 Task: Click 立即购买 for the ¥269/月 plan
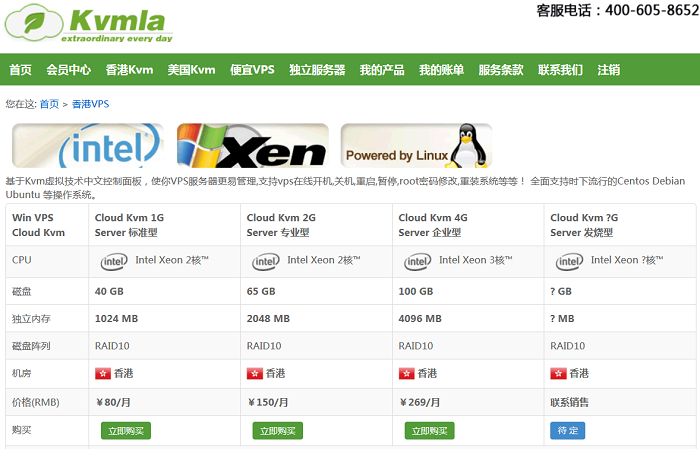point(429,431)
